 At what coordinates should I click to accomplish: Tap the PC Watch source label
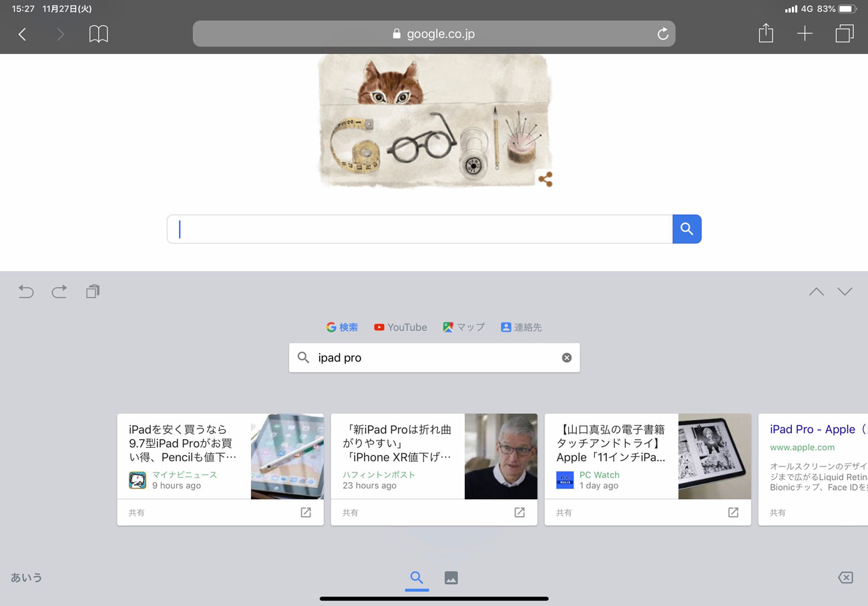(600, 475)
